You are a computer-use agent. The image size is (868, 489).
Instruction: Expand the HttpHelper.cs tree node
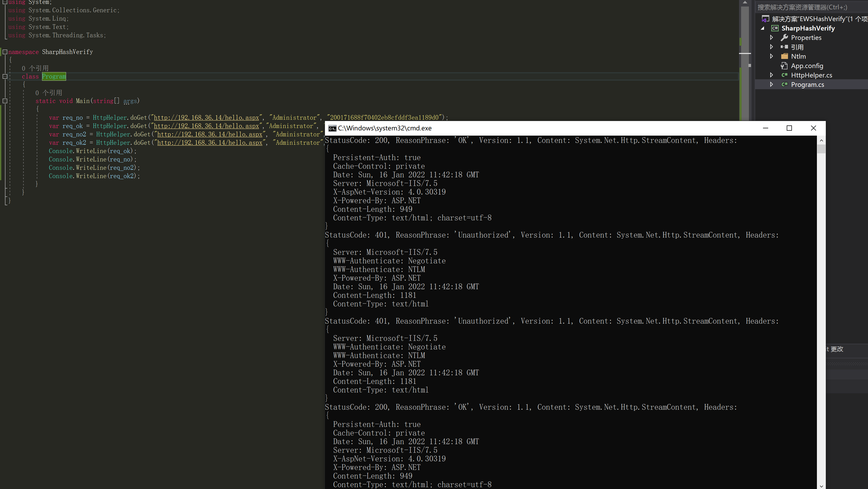(x=771, y=75)
